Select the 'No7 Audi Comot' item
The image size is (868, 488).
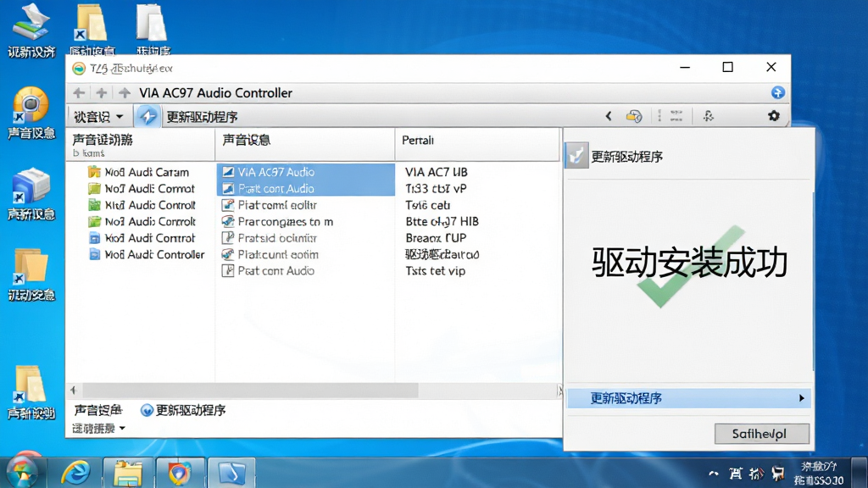[x=142, y=189]
